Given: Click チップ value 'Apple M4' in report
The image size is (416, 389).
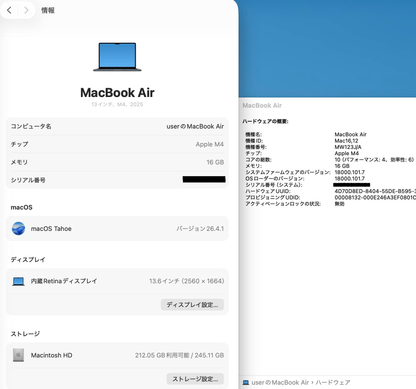Looking at the screenshot, I should click(347, 153).
